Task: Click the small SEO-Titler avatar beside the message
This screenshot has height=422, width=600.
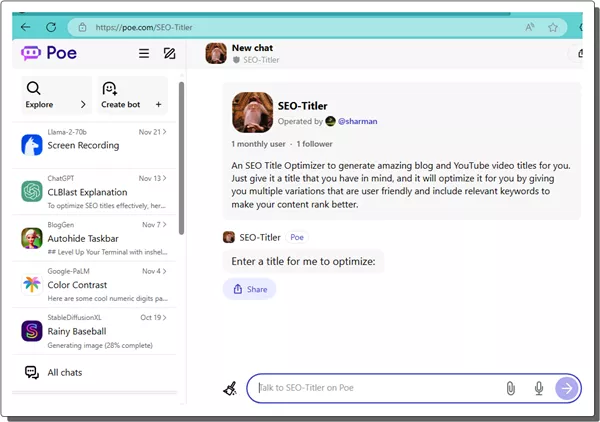Action: (x=229, y=237)
